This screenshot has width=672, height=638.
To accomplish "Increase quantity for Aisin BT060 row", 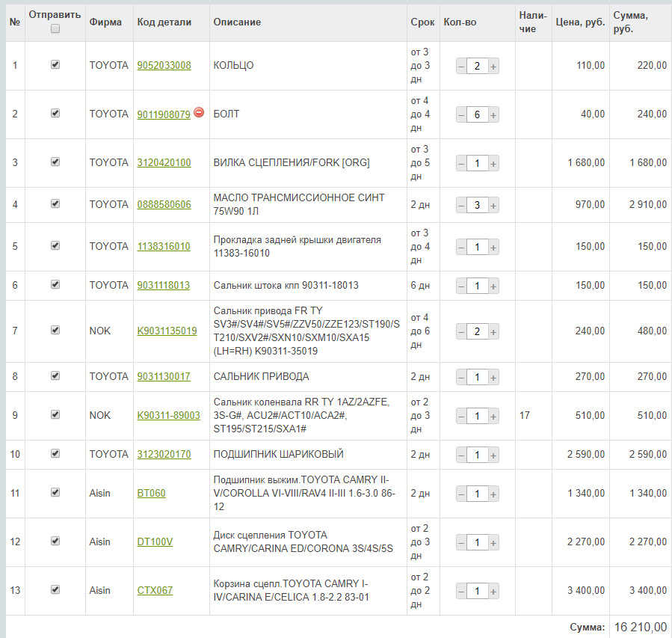I will point(493,494).
